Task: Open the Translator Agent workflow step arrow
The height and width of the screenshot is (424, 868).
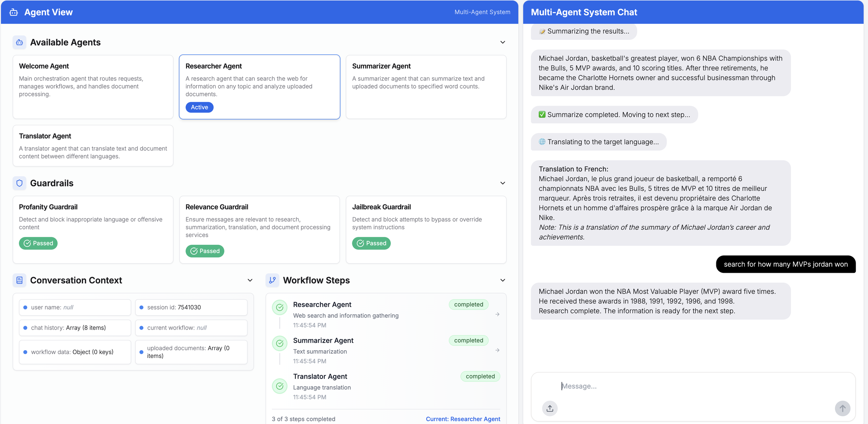Action: point(497,386)
